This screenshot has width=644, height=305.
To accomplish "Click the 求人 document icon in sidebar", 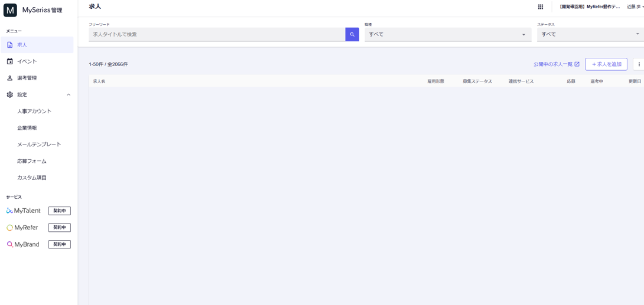I will coord(10,45).
